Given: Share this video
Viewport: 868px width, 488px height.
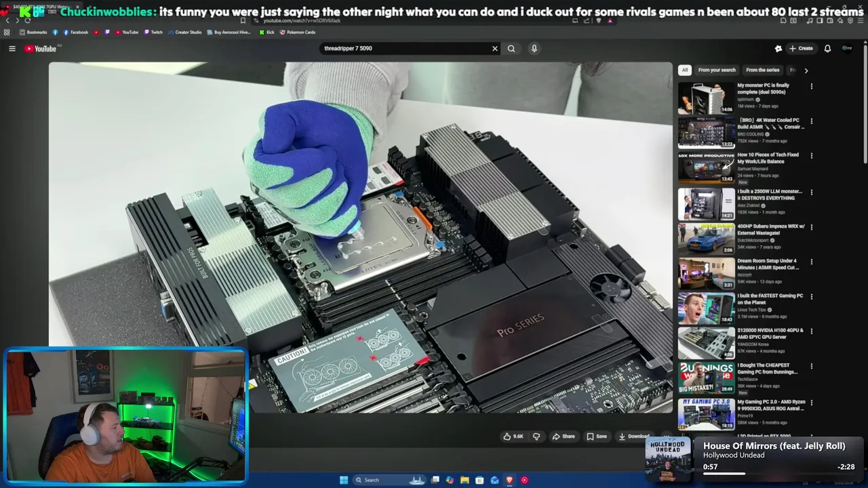Looking at the screenshot, I should (x=564, y=436).
